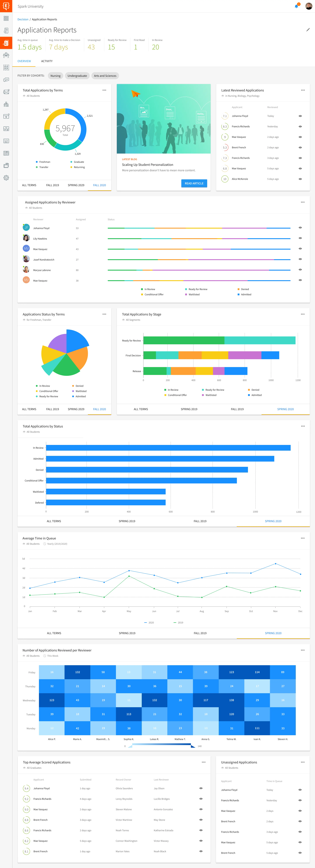Click the Read Article button

coord(194,183)
